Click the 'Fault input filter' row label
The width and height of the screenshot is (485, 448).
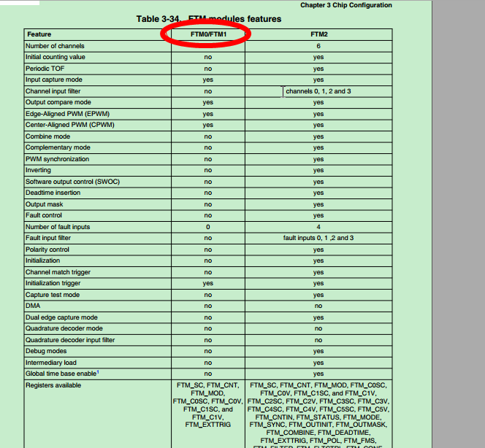pos(48,238)
